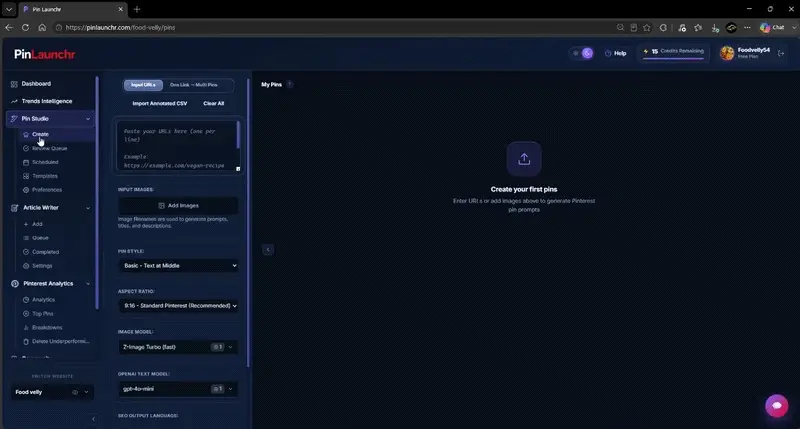
Task: Click the Pinterest Analytics icon
Action: (15, 284)
